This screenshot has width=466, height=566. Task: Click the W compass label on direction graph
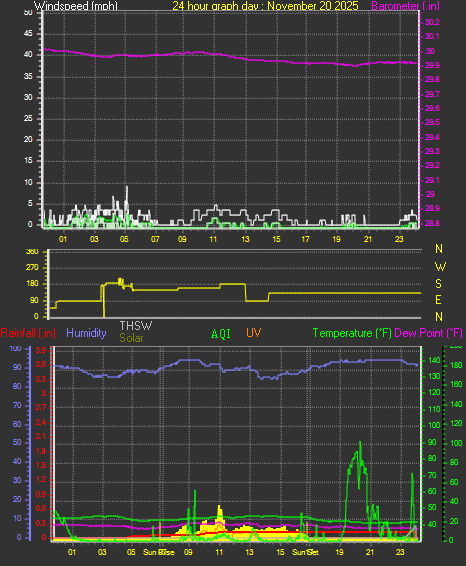point(440,267)
